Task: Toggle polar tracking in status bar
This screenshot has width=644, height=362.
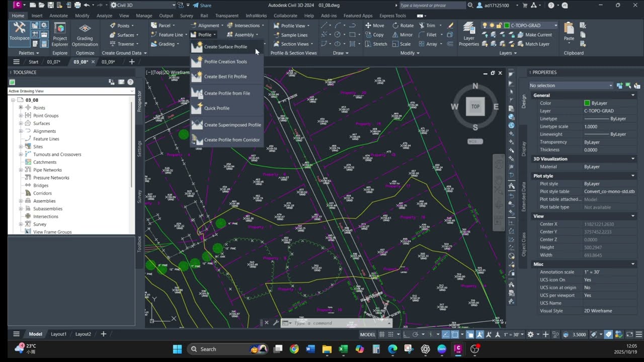Action: pyautogui.click(x=415, y=334)
